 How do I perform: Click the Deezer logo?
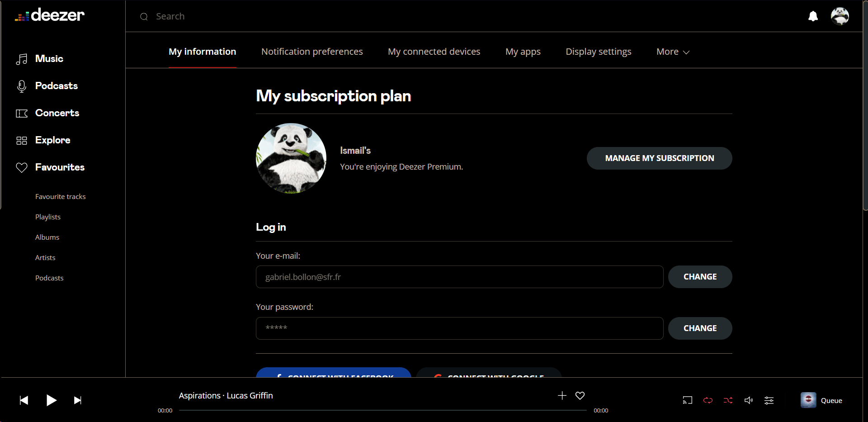tap(50, 15)
